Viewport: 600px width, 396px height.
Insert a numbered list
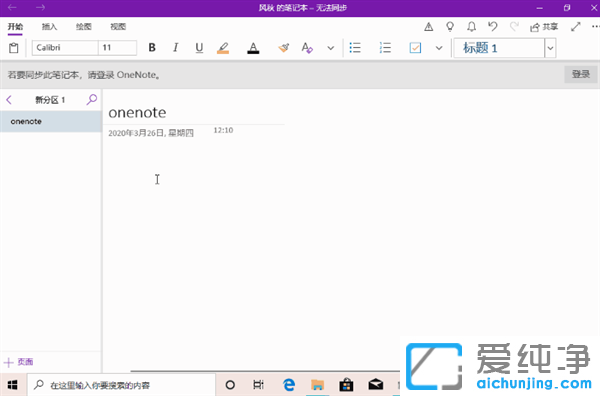pyautogui.click(x=385, y=48)
